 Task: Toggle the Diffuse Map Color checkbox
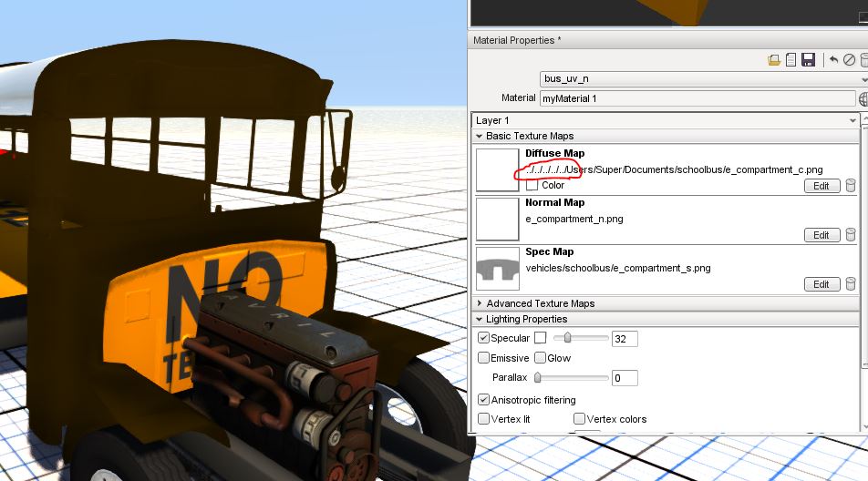(532, 185)
